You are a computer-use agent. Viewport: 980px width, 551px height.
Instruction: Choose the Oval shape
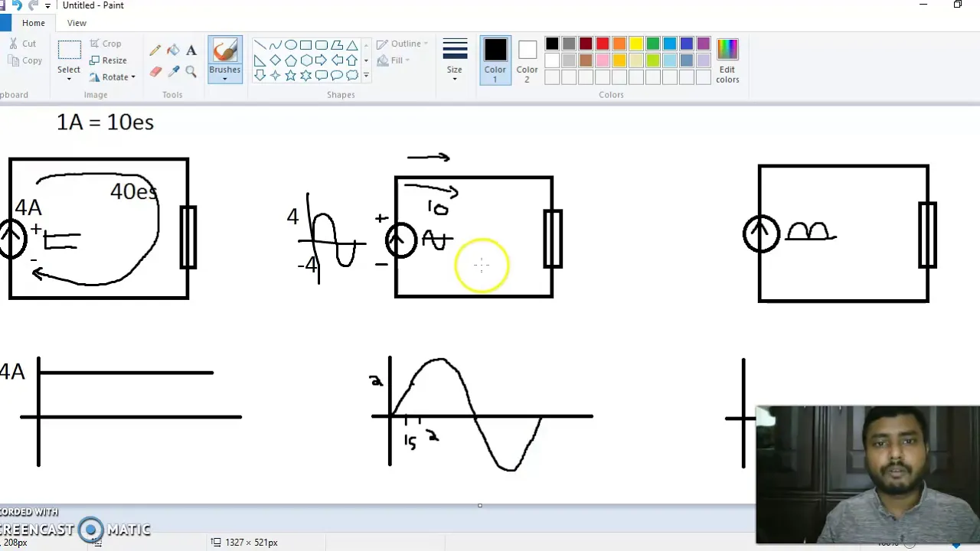click(290, 45)
